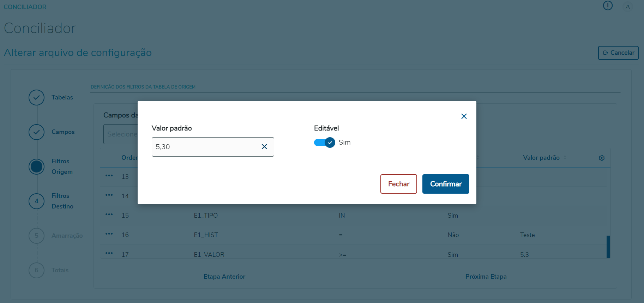The width and height of the screenshot is (644, 303).
Task: Open row 15 actions menu
Action: pyautogui.click(x=109, y=214)
